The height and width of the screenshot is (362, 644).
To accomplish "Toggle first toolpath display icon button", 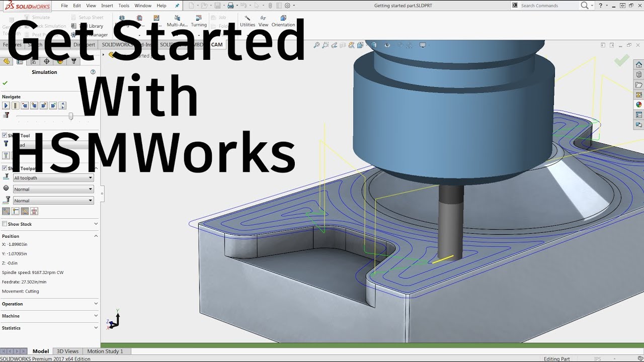I will coord(6,211).
